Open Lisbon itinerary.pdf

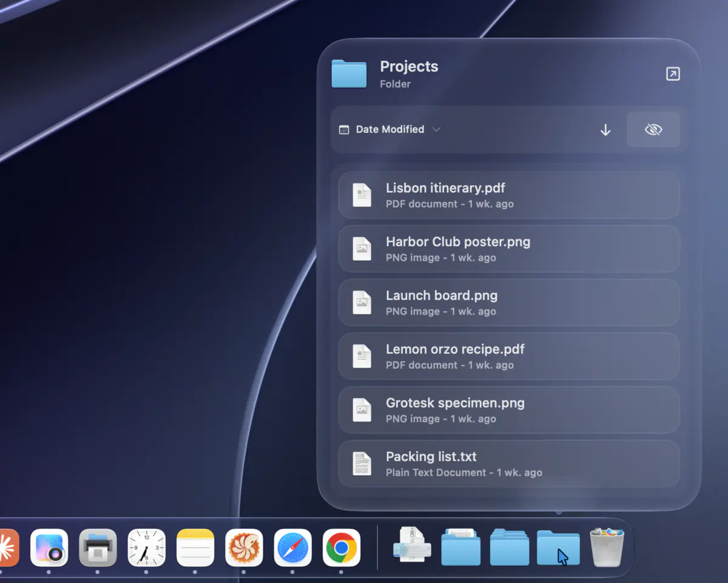click(x=508, y=195)
